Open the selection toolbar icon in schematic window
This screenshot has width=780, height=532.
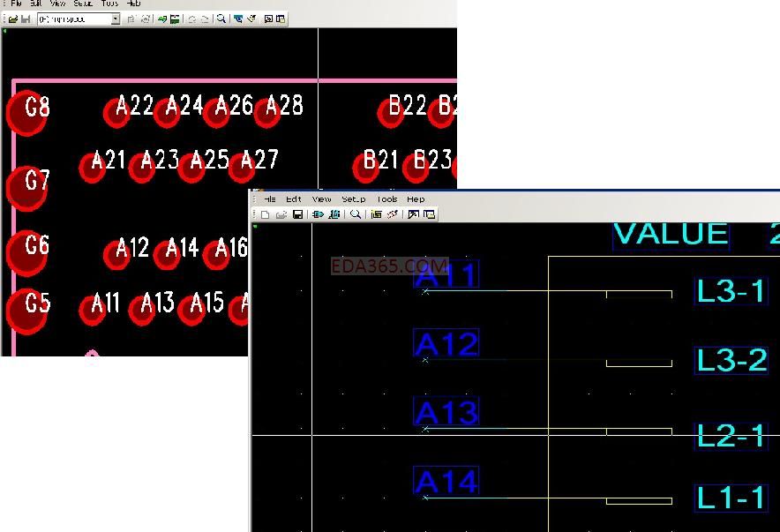(318, 214)
